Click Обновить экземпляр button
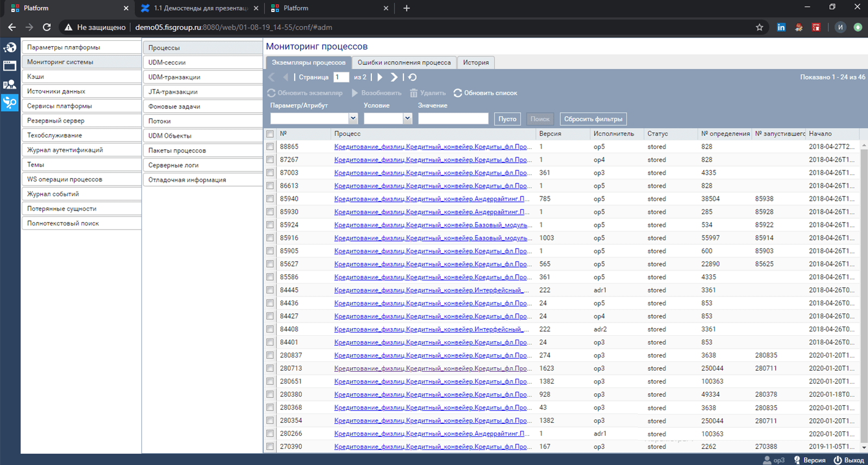This screenshot has height=465, width=868. 305,93
